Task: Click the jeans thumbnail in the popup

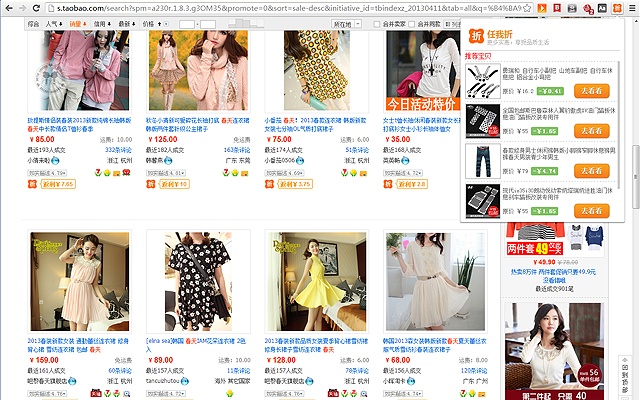Action: [x=483, y=161]
